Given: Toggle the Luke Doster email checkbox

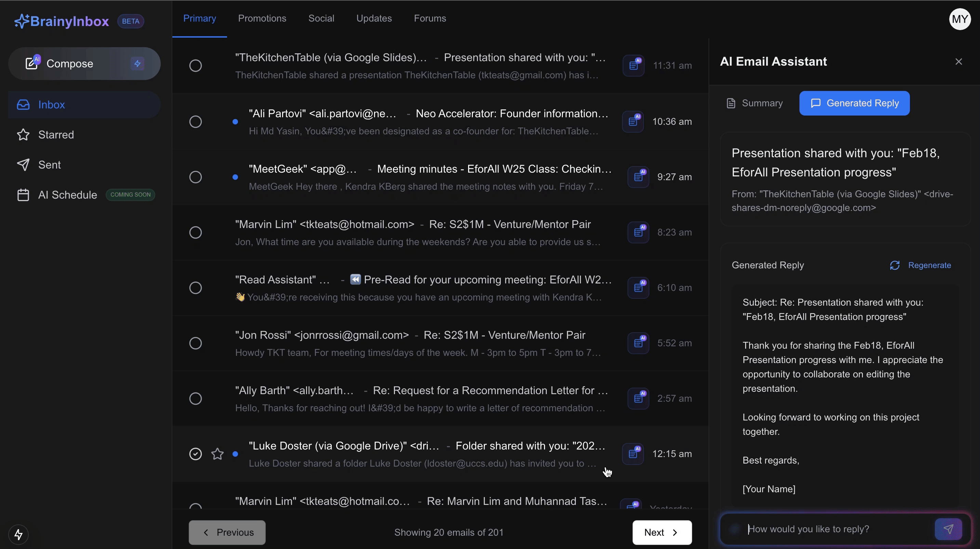Looking at the screenshot, I should [196, 454].
